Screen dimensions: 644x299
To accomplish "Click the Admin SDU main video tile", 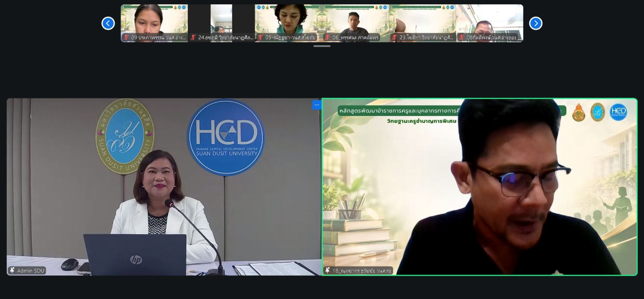I will point(164,187).
